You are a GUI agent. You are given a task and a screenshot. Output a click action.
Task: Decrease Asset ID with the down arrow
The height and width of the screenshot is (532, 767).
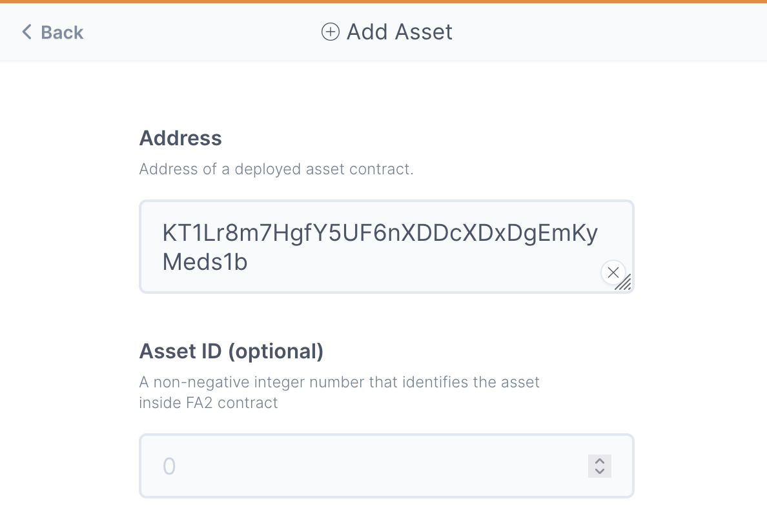coord(600,471)
